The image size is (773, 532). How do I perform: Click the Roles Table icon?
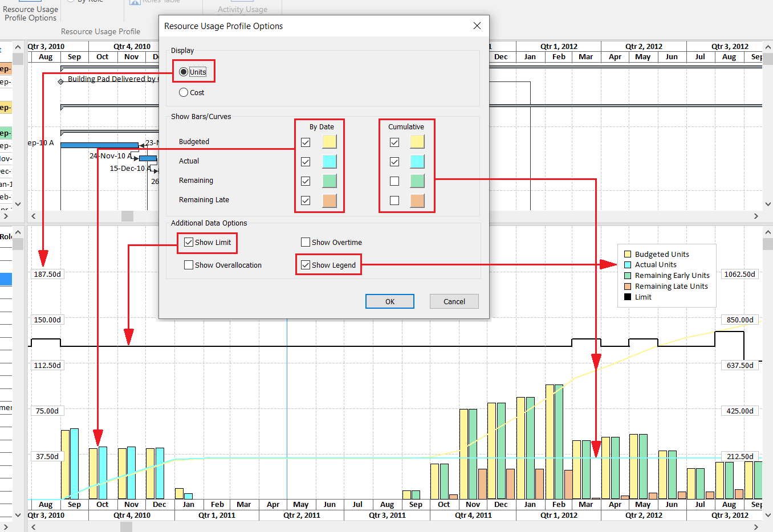135,3
